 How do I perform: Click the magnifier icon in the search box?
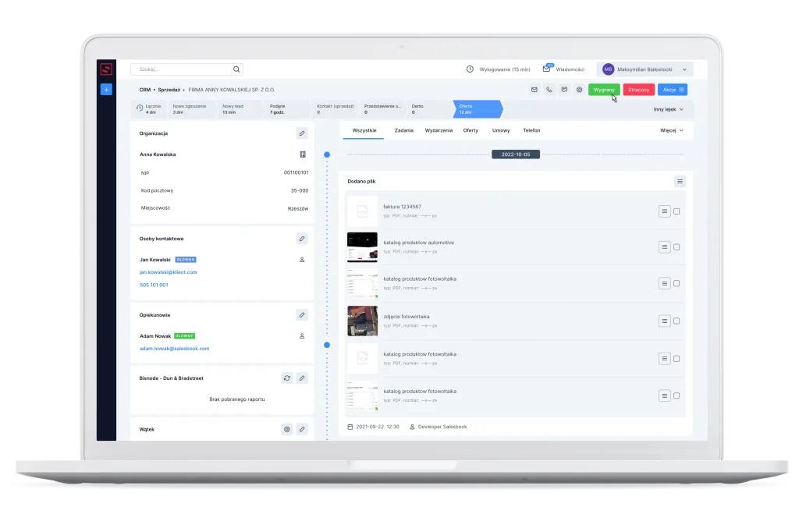pos(236,69)
